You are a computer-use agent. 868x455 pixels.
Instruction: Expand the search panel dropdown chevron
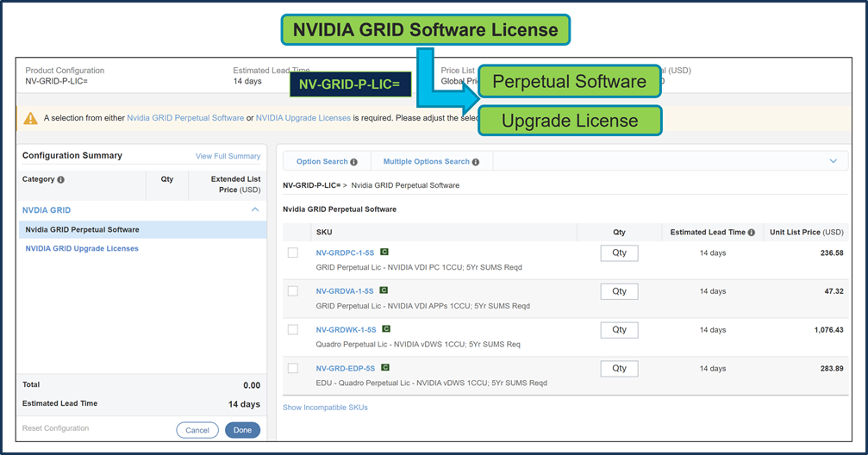(x=834, y=161)
